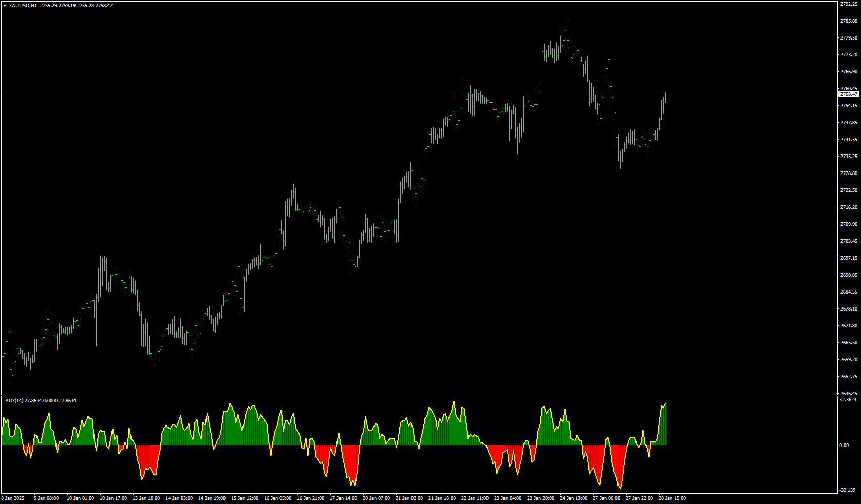The width and height of the screenshot is (861, 504).
Task: Click the 2785.80 price scale label
Action: pyautogui.click(x=849, y=21)
